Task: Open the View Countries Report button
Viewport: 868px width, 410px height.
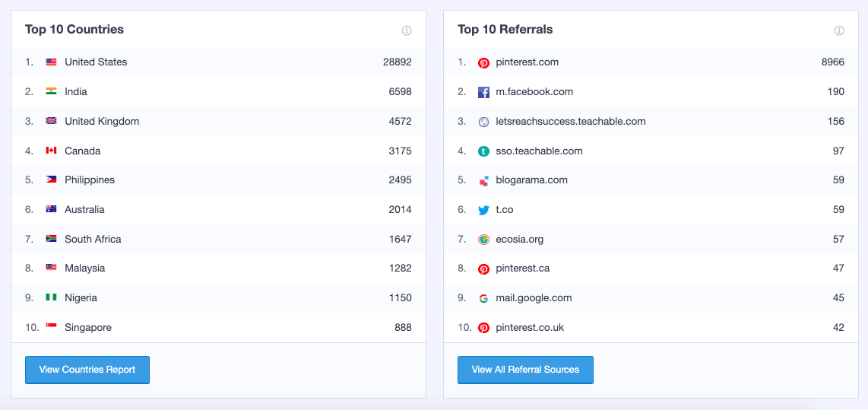Action: coord(87,370)
